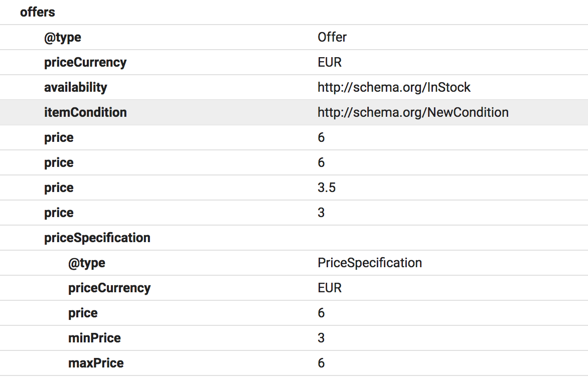Click the offers section header

click(38, 12)
